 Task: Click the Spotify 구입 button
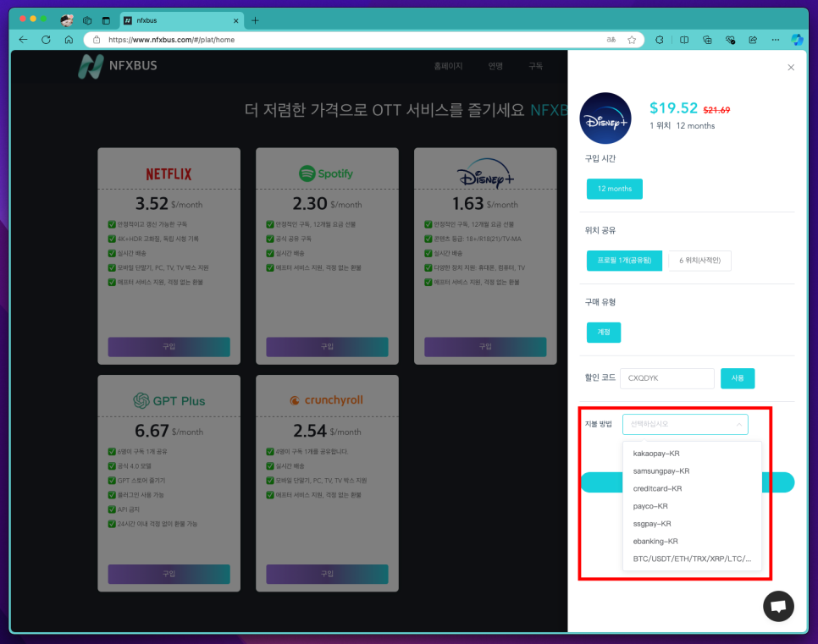click(327, 347)
